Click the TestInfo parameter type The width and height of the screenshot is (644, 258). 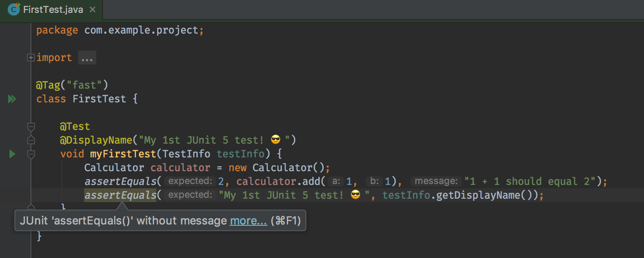[x=186, y=154]
